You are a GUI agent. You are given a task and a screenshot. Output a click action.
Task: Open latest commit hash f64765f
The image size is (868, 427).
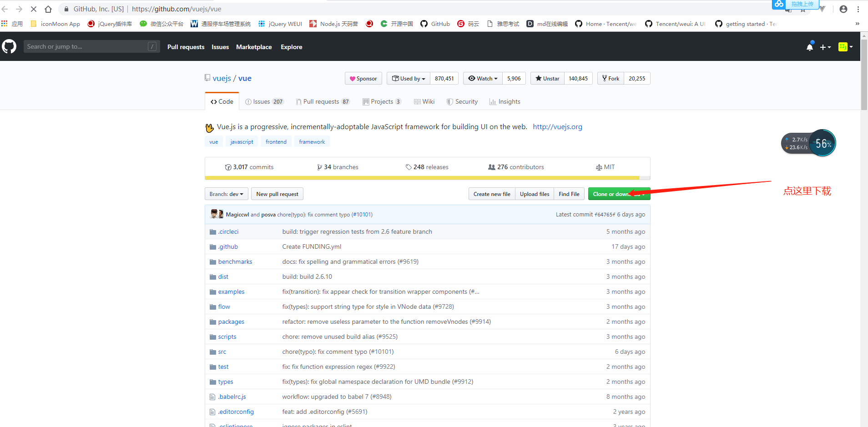[x=605, y=215]
